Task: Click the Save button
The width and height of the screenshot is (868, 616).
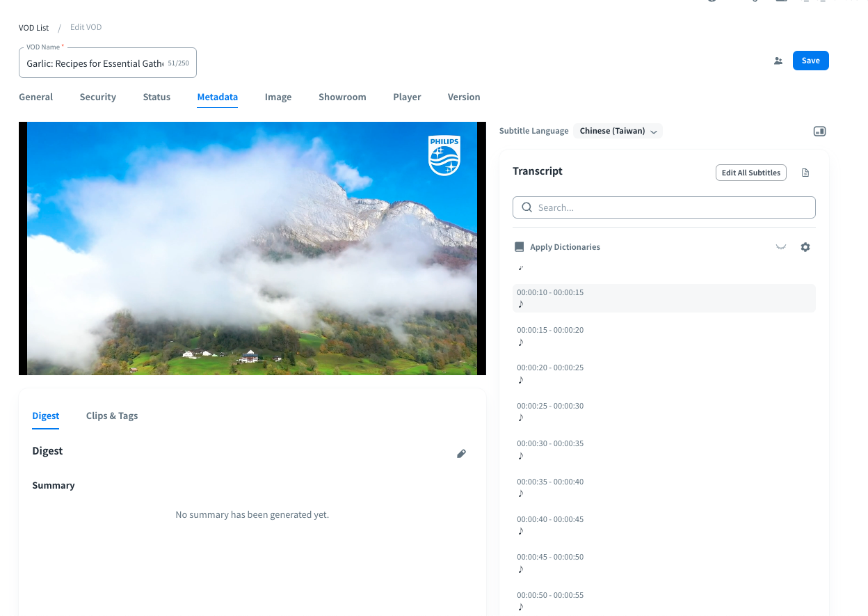Action: click(x=810, y=61)
